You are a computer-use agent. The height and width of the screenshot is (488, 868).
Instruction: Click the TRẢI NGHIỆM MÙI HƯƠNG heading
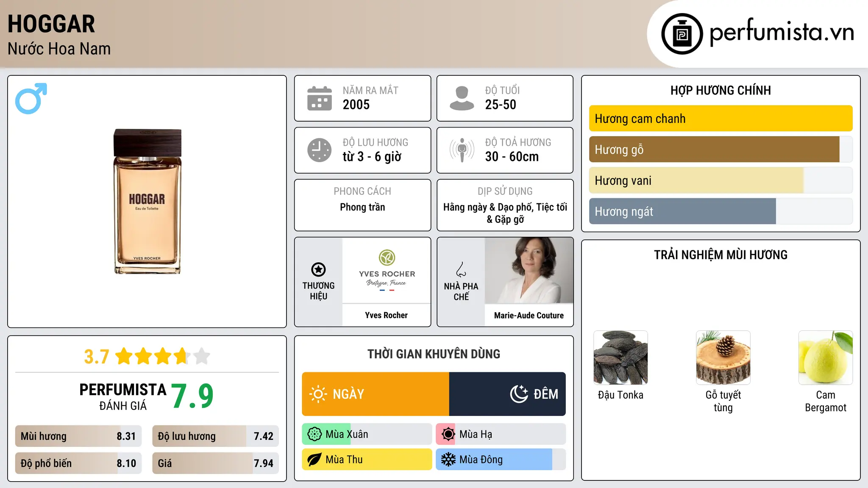click(x=721, y=255)
